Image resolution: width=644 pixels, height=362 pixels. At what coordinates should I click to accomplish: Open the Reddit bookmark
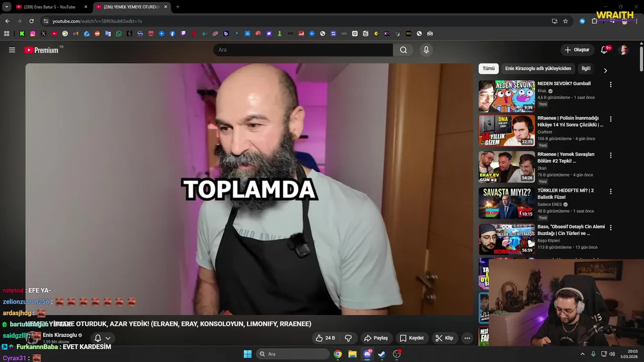click(97, 34)
